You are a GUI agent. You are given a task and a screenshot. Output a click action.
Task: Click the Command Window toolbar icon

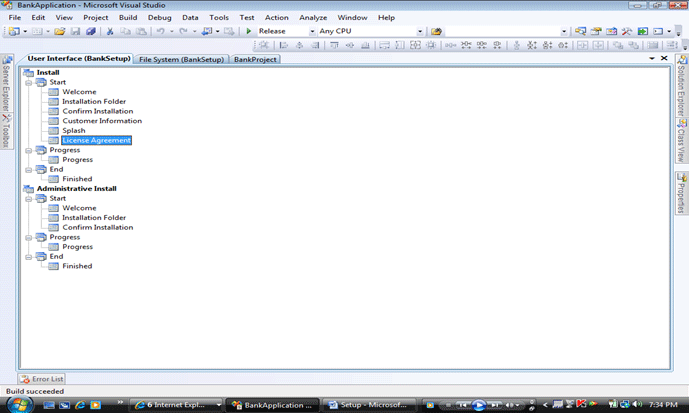click(x=658, y=31)
